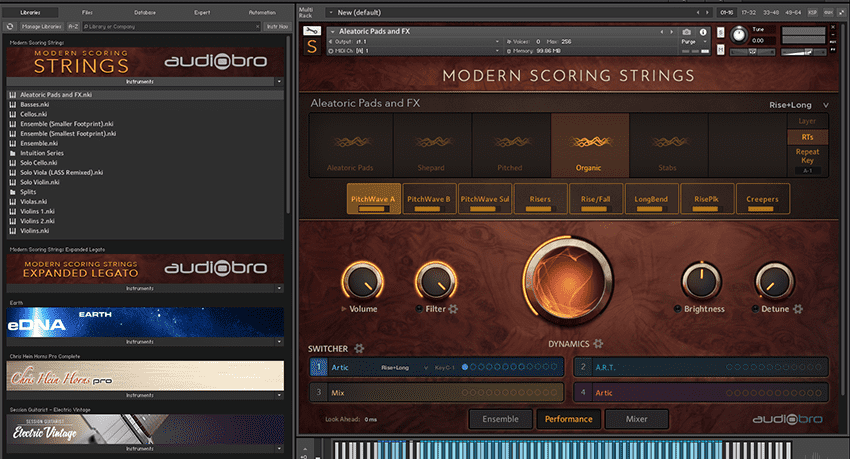The width and height of the screenshot is (850, 459).
Task: Switch to the Expert tab
Action: (202, 12)
